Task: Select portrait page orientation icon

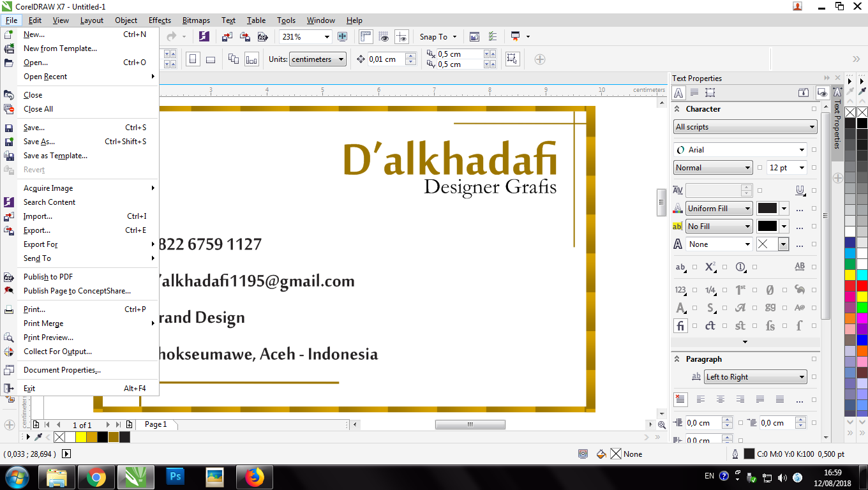Action: point(193,59)
